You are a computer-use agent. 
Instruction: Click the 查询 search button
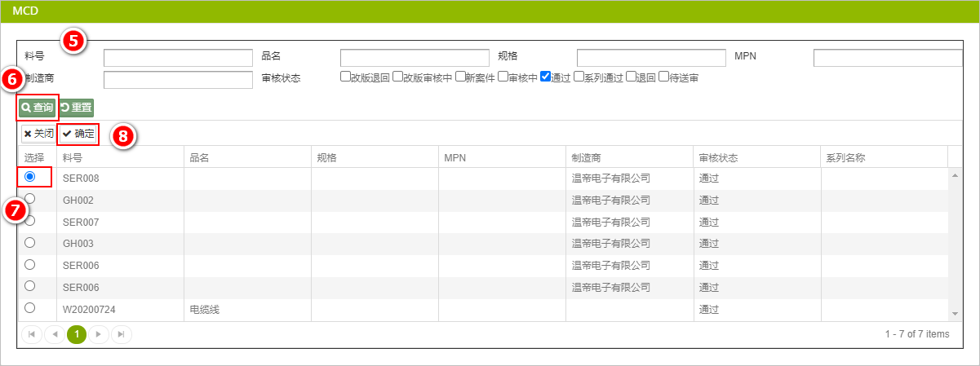[38, 107]
